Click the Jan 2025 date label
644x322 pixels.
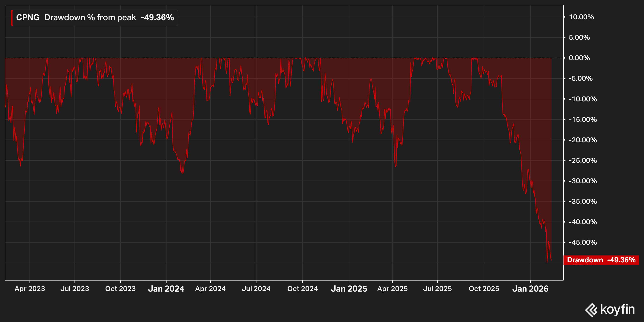349,289
